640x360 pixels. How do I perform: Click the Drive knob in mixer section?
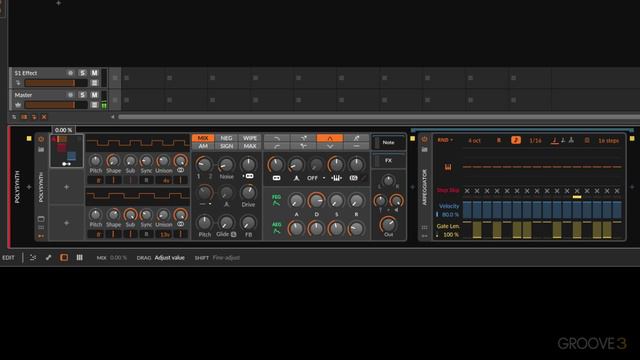tap(248, 192)
